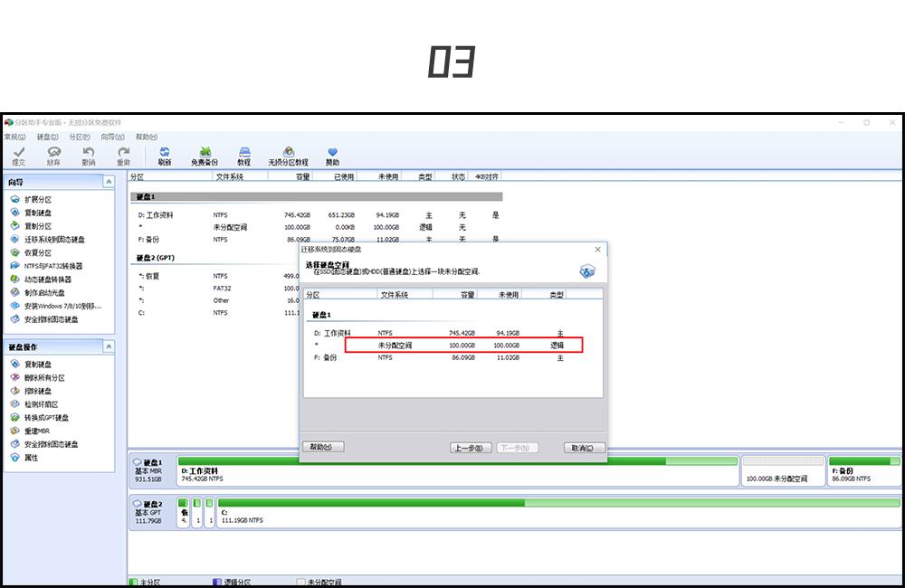Image resolution: width=905 pixels, height=588 pixels.
Task: Open the 帮助 menu in the menu bar
Action: point(147,137)
